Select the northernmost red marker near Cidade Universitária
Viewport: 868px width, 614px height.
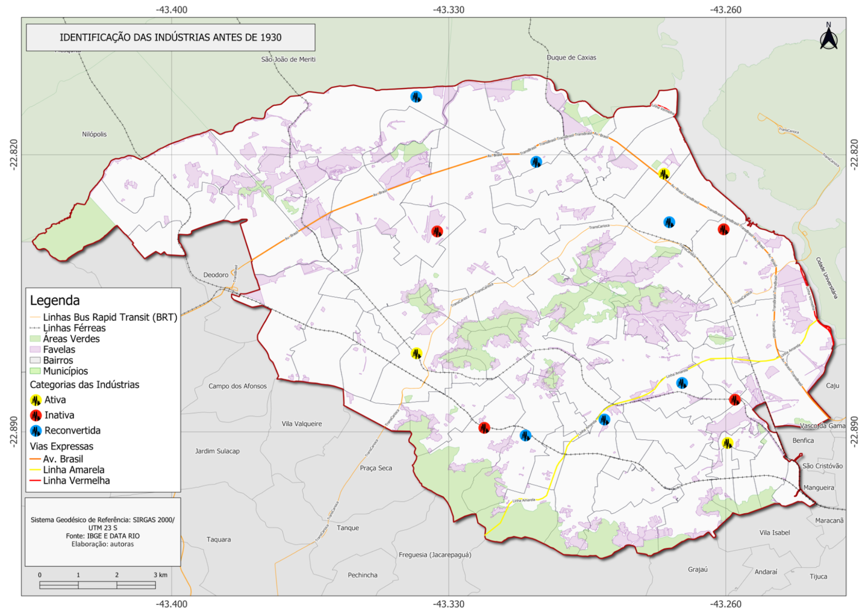tap(723, 229)
